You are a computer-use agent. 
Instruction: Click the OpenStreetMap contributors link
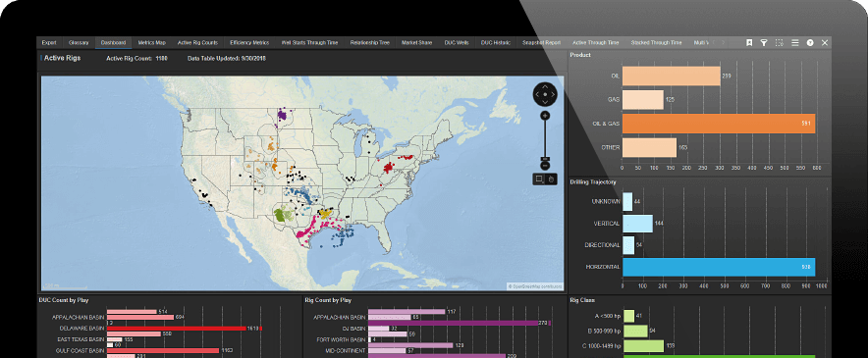point(535,286)
